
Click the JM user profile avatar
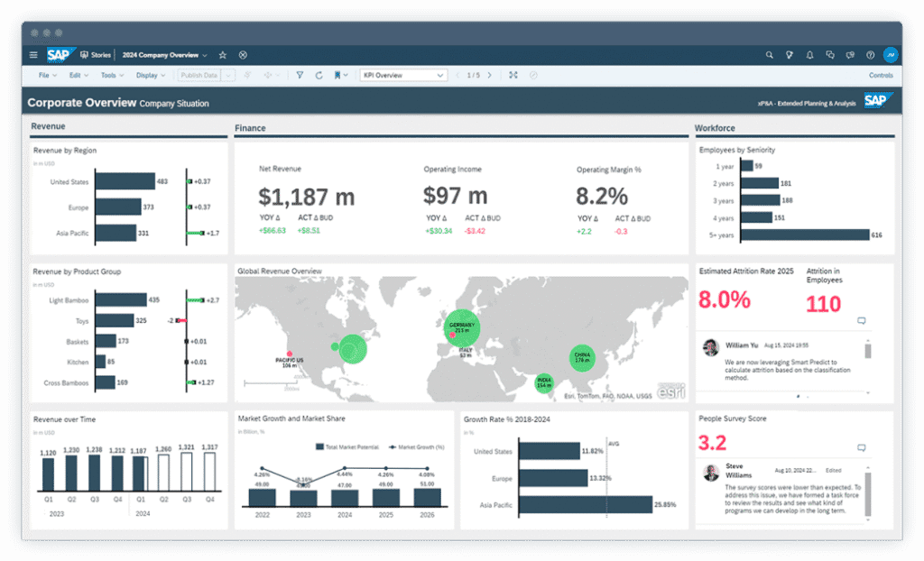[x=891, y=55]
